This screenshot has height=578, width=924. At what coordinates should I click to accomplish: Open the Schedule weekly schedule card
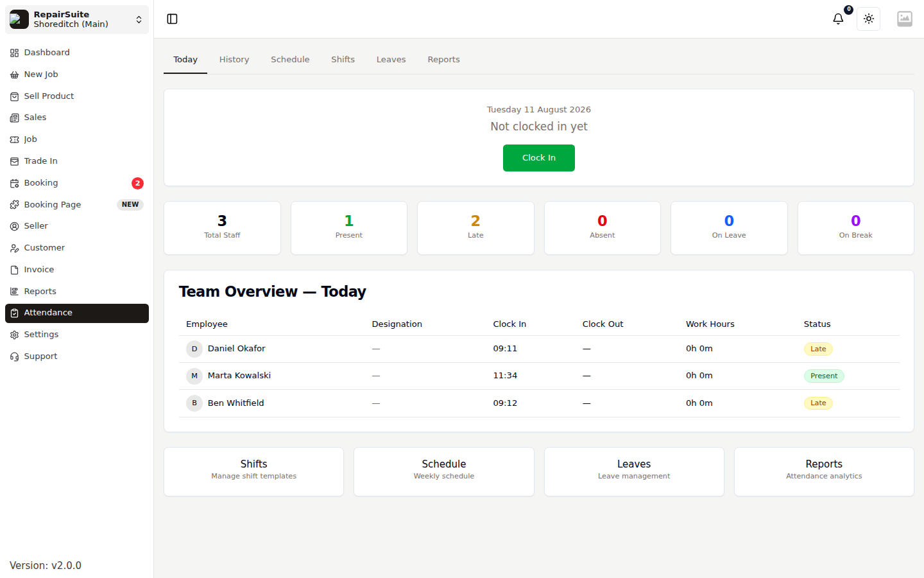pyautogui.click(x=444, y=472)
